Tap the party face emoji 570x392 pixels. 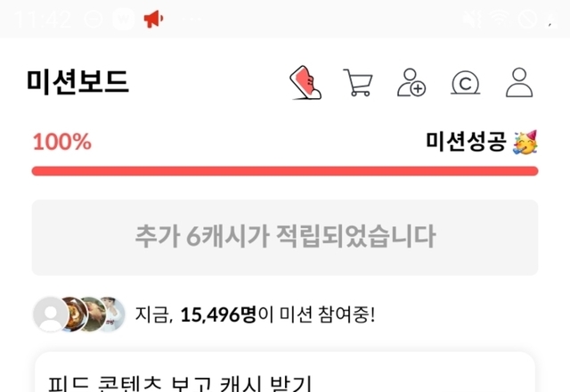(x=525, y=143)
